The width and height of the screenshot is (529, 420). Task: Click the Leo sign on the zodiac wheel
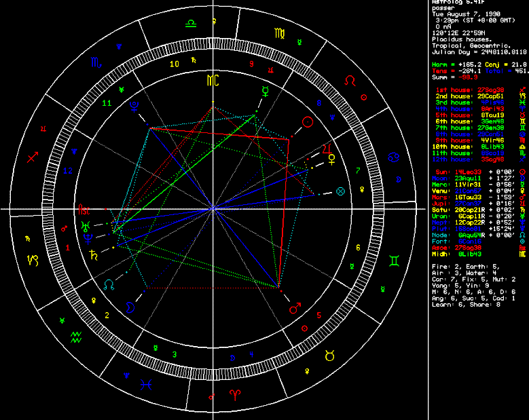pos(350,81)
